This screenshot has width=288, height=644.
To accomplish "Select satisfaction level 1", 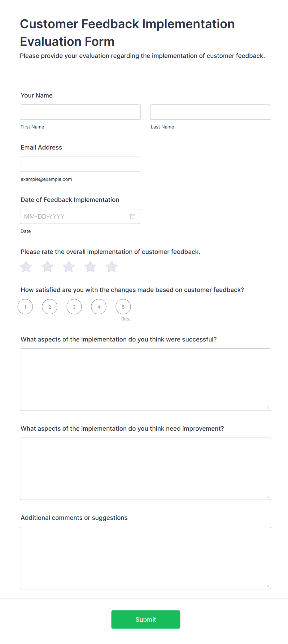I will coord(25,307).
